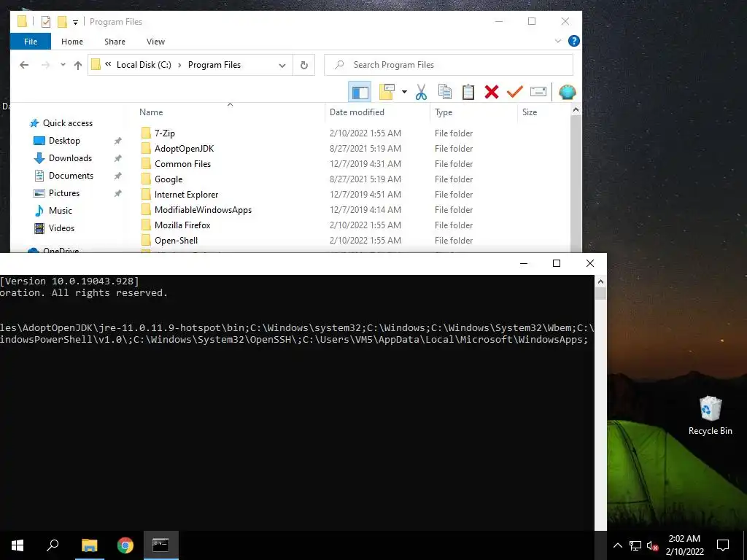Show hidden system tray icons
The height and width of the screenshot is (560, 747).
click(617, 545)
